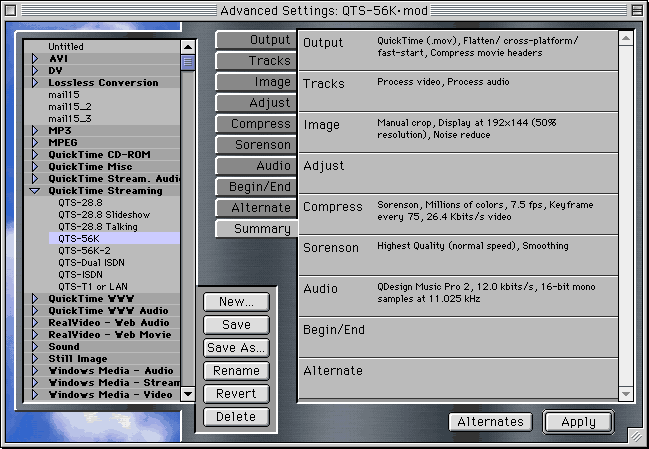The image size is (649, 449).
Task: Switch to the Image tab
Action: point(256,82)
